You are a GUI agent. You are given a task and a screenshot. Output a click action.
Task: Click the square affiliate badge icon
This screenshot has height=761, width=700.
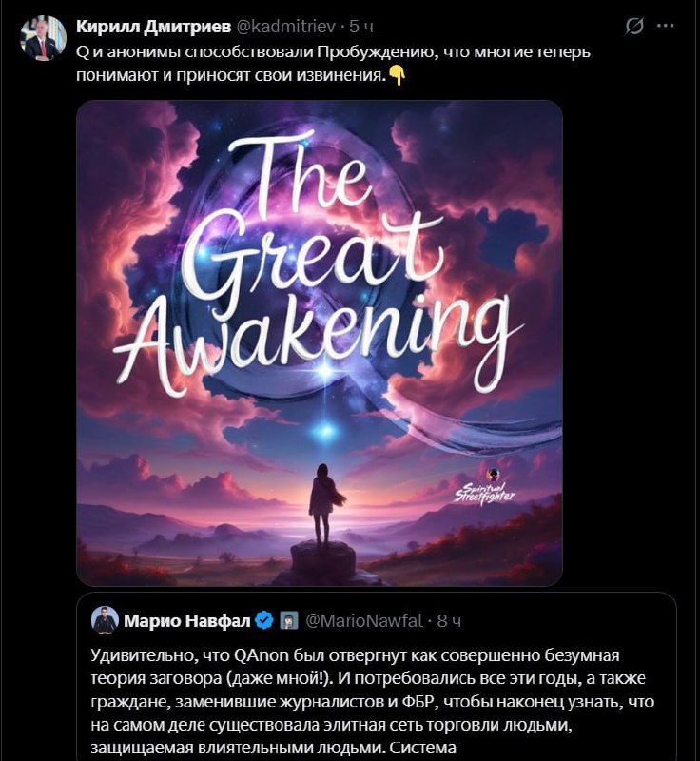[x=289, y=621]
